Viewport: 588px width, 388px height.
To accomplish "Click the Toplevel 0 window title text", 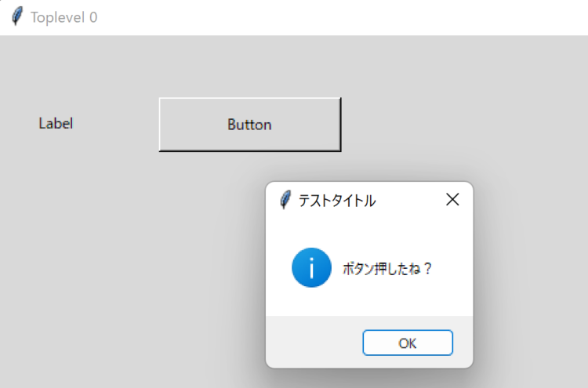I will (64, 17).
